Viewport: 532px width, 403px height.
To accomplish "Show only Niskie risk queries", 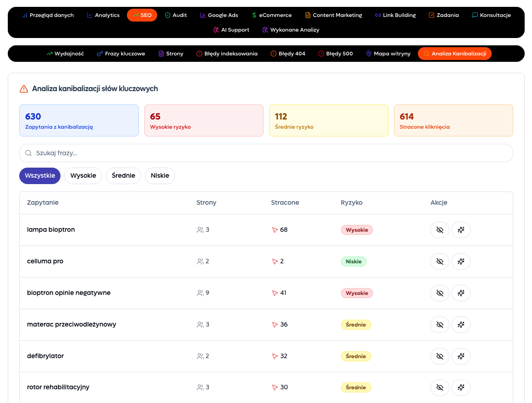I will pyautogui.click(x=159, y=176).
